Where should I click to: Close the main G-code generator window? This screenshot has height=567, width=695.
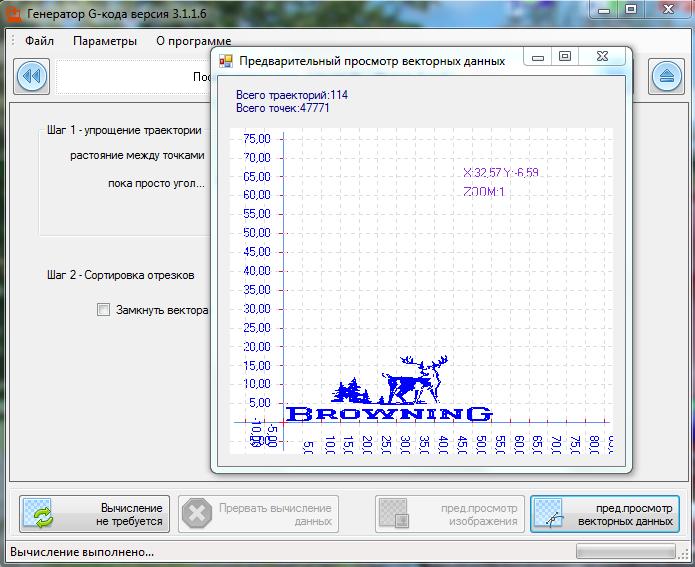[668, 10]
